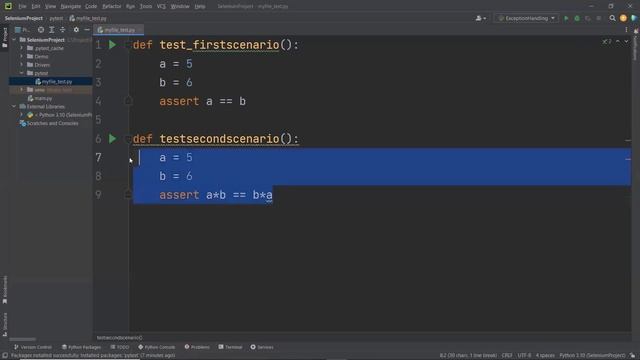
Task: Click pytest breadcrumb in navigation bar
Action: 56,18
